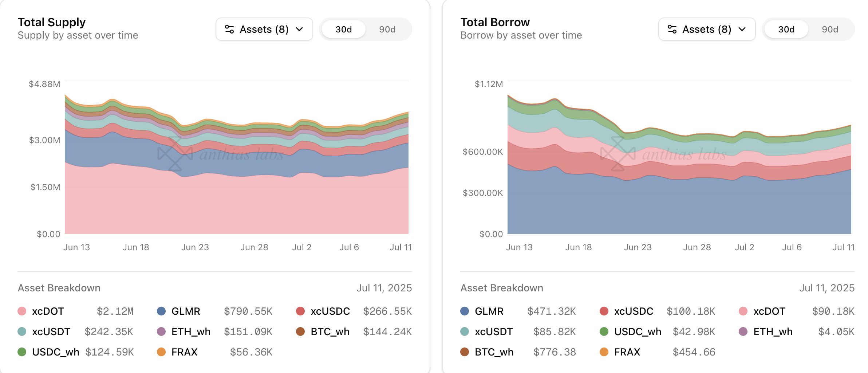Click the Total Supply heading
The image size is (868, 373).
52,22
